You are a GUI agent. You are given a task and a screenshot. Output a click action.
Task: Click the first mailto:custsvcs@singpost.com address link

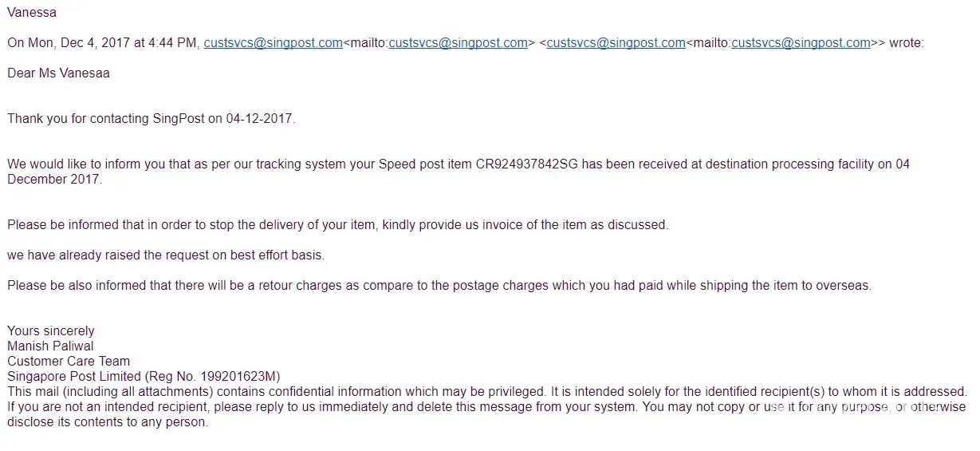tap(458, 43)
